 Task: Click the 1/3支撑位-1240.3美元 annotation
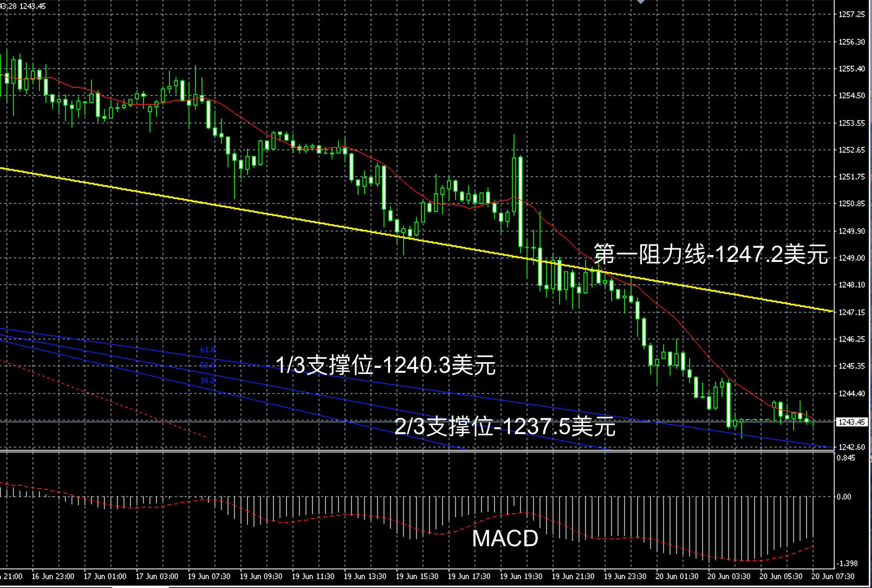(386, 365)
